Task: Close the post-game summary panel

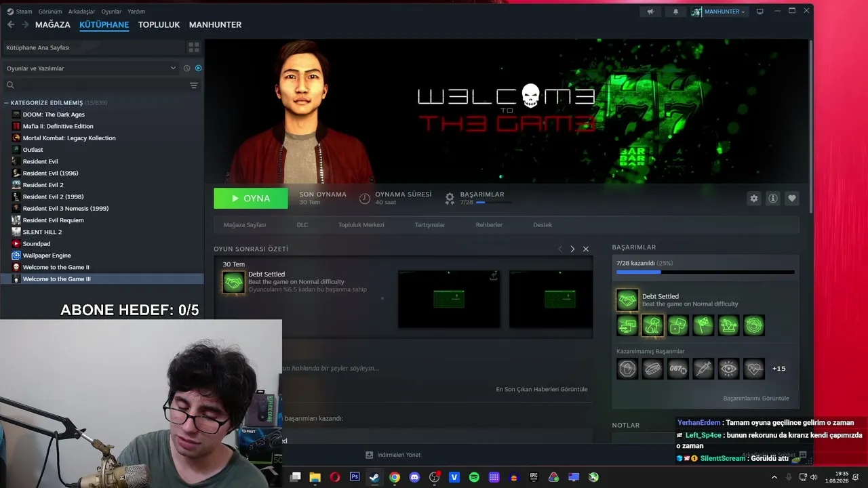Action: pos(586,249)
